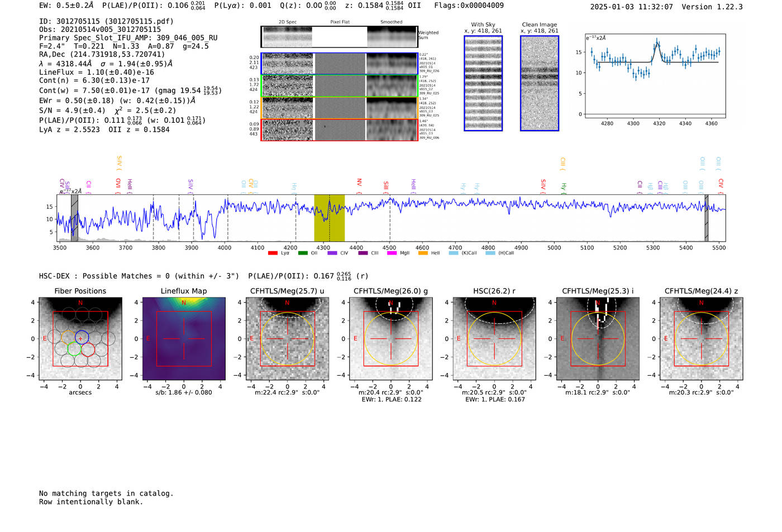Image resolution: width=782 pixels, height=532 pixels.
Task: Click the Gaussian line-fit plot
Action: pyautogui.click(x=655, y=76)
